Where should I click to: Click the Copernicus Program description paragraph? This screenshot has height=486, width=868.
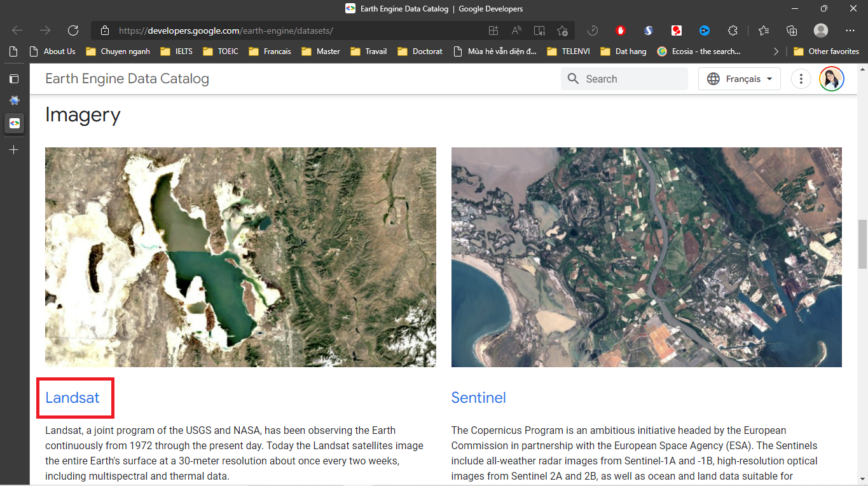(x=635, y=453)
